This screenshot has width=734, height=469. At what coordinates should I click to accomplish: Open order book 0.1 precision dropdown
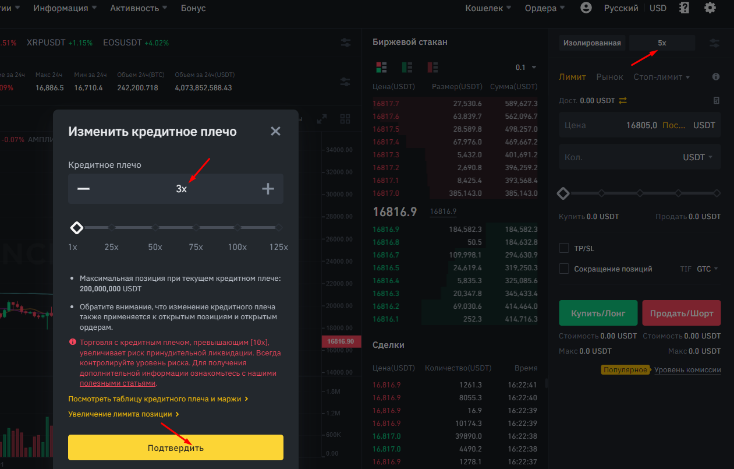[x=526, y=67]
